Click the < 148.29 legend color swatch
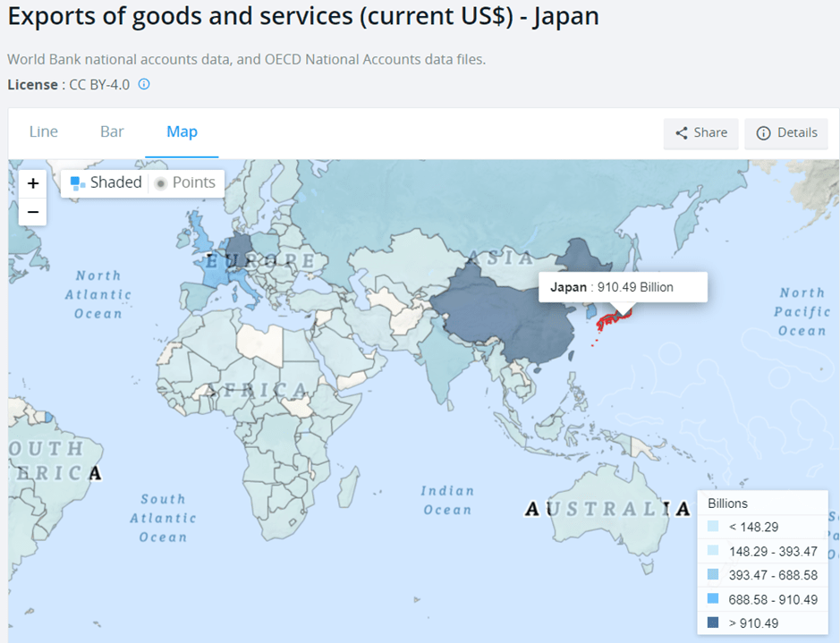This screenshot has height=643, width=840. click(712, 527)
